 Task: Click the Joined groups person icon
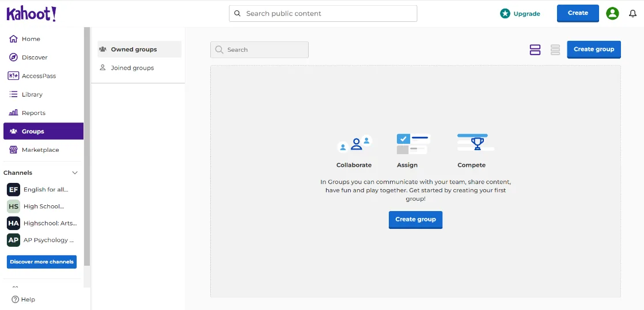click(103, 68)
